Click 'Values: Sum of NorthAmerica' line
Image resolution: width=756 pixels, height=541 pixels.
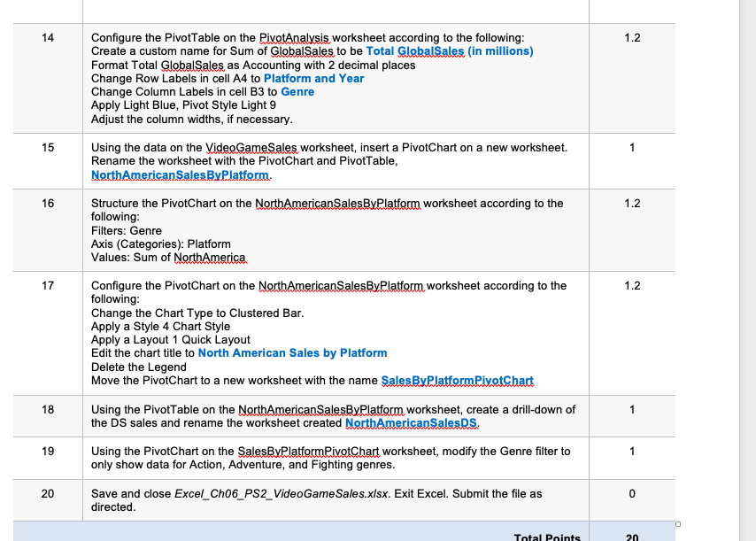pyautogui.click(x=168, y=258)
